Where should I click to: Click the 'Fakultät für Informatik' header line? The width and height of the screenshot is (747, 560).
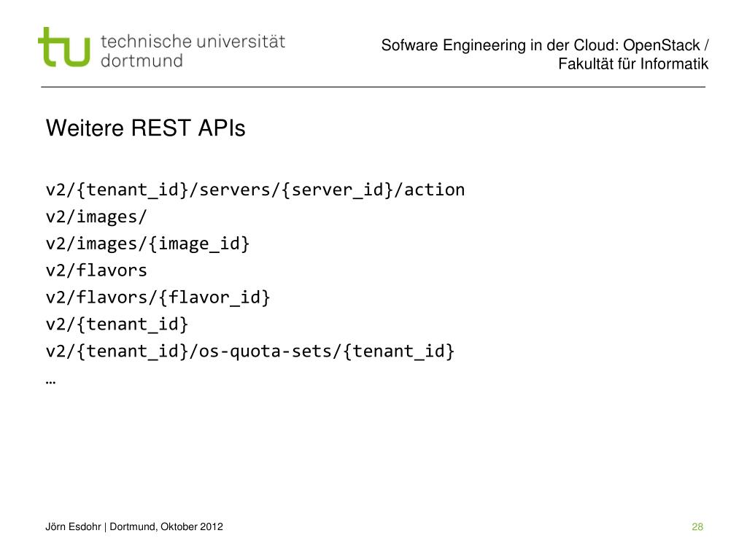tap(633, 64)
